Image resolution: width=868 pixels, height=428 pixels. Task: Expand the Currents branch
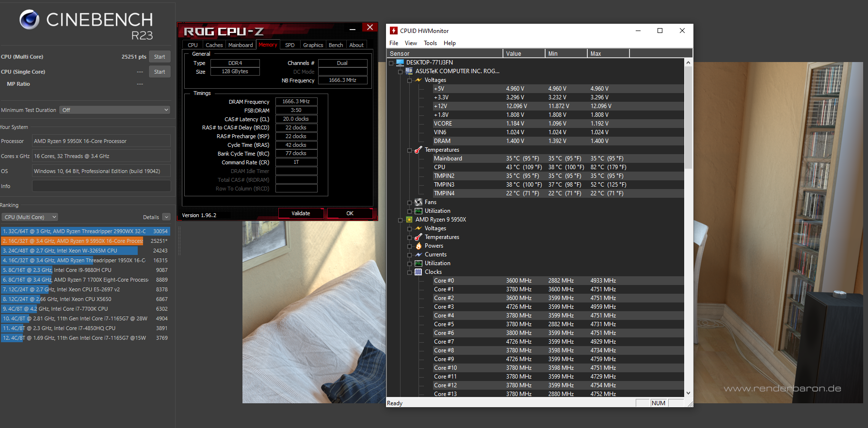point(410,255)
